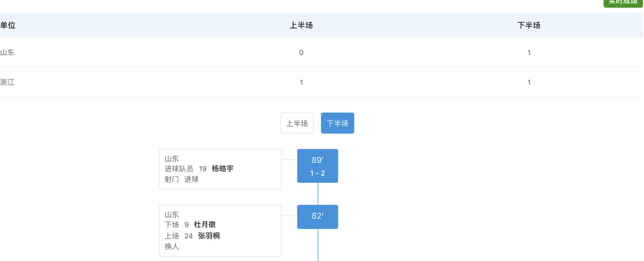Switch to the 上半场 timeline tab button

[x=297, y=123]
